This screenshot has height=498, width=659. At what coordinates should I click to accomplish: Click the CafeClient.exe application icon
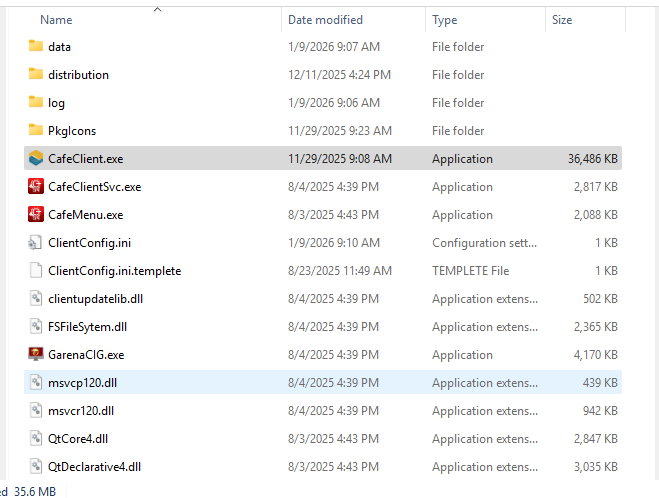(x=36, y=158)
